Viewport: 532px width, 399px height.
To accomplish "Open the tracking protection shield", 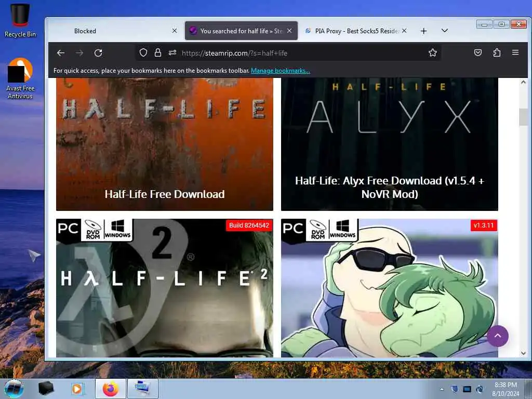I will tap(143, 52).
